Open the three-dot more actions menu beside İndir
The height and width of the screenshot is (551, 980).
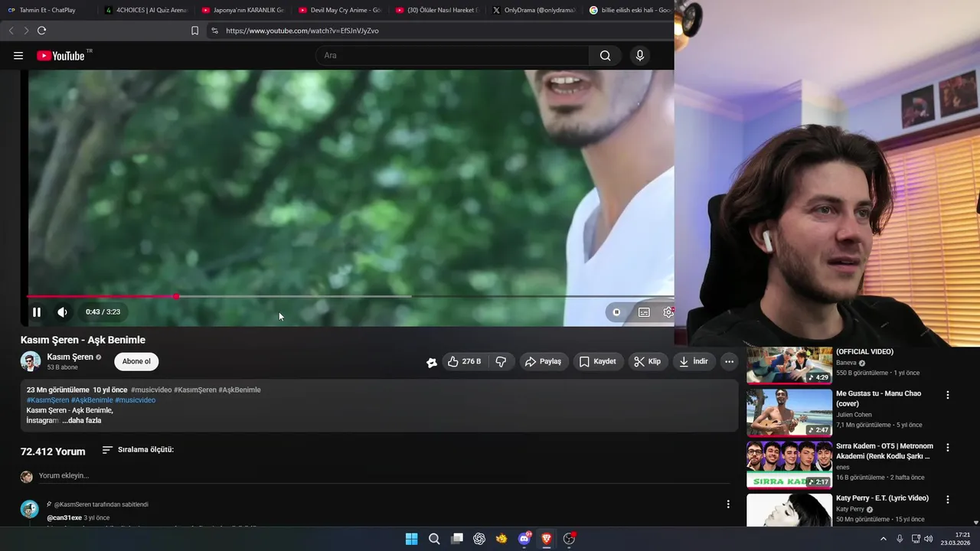pyautogui.click(x=729, y=361)
